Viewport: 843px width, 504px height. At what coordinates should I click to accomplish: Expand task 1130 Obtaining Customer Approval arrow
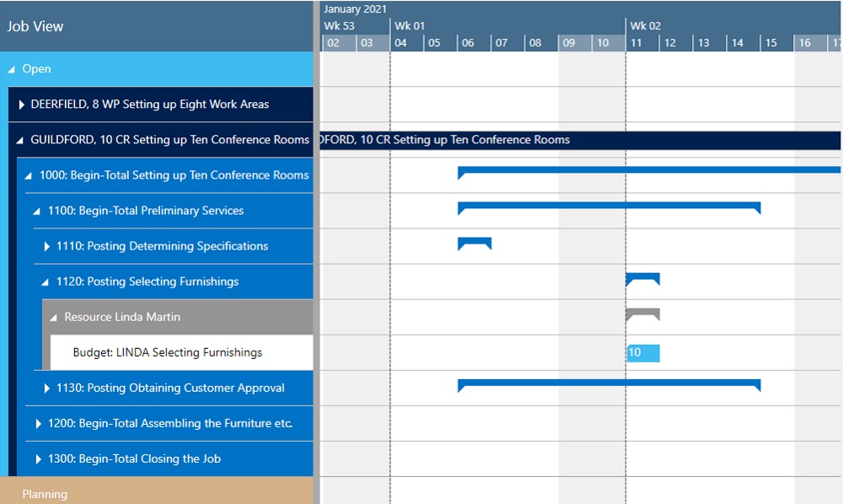point(46,388)
